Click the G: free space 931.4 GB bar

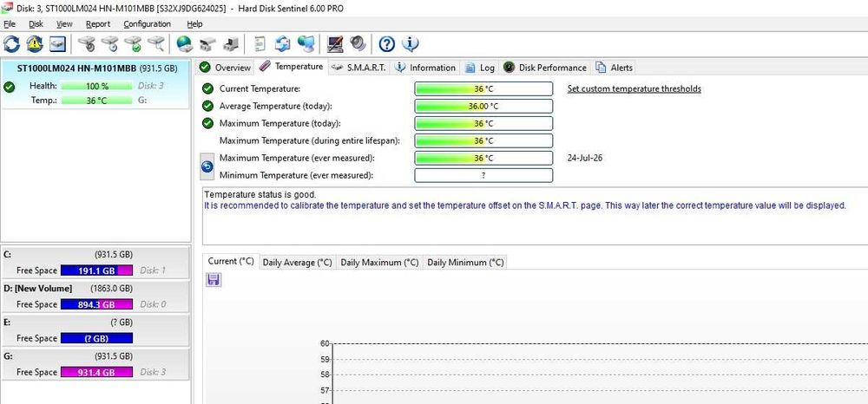[97, 372]
